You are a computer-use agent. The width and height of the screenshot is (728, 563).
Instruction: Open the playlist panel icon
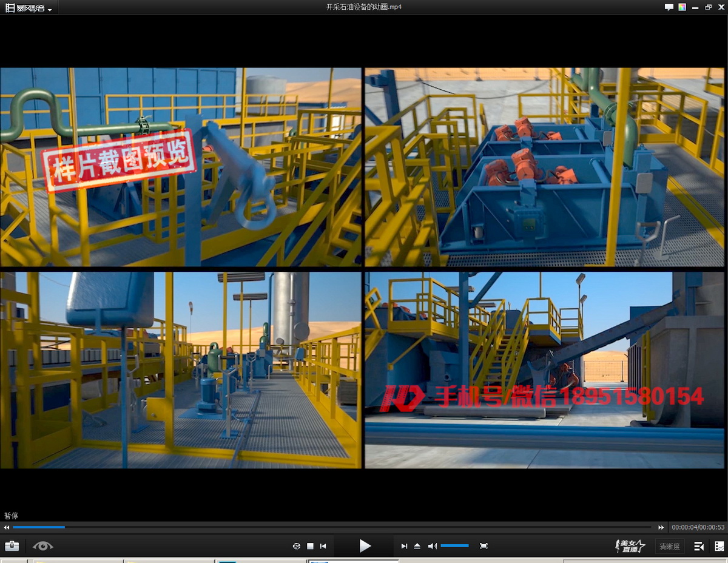[x=699, y=546]
